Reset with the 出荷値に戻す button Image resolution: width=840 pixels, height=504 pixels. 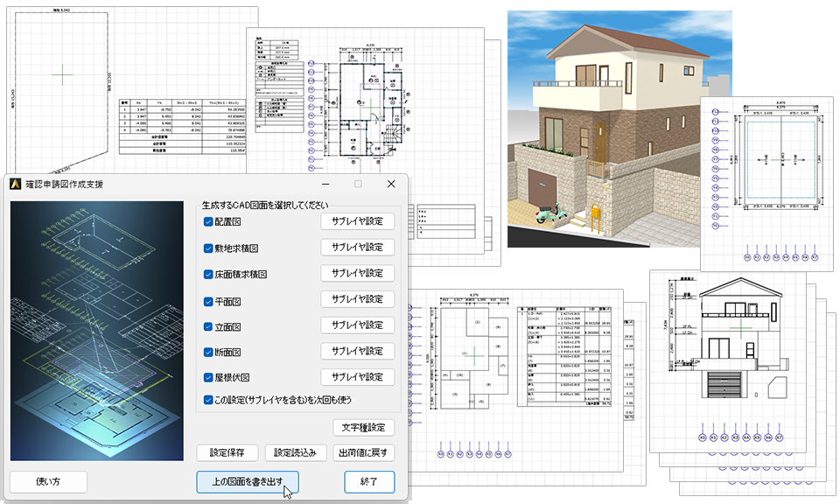363,452
